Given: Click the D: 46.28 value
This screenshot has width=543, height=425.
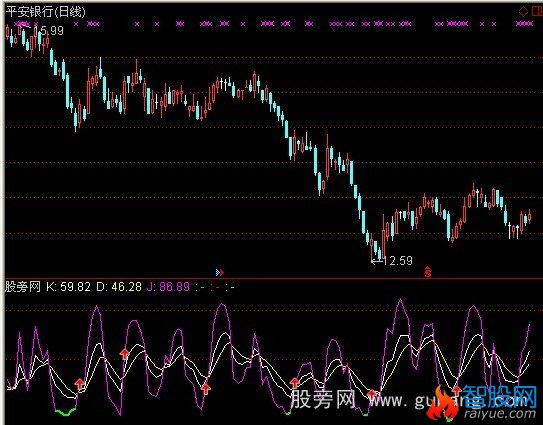Looking at the screenshot, I should coord(119,287).
